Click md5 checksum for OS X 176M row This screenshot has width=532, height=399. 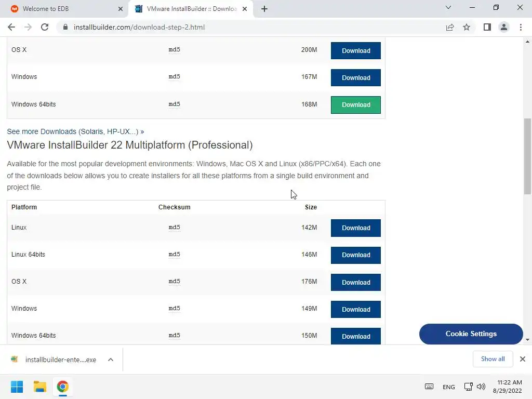(x=175, y=281)
